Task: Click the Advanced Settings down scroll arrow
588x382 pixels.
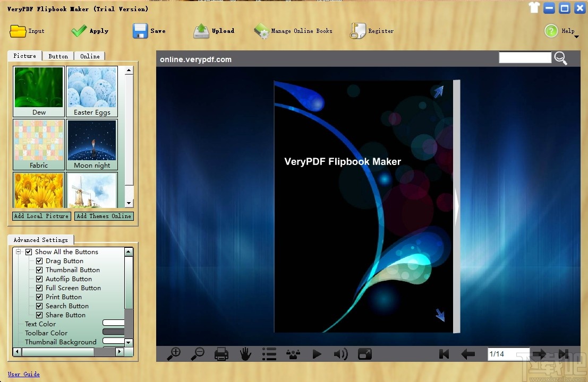Action: tap(128, 342)
